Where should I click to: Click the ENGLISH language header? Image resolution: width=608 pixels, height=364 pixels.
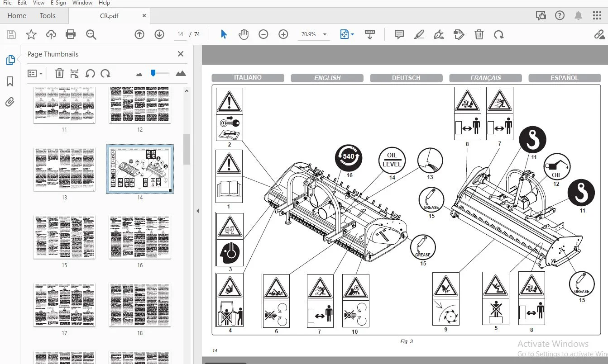tap(327, 78)
